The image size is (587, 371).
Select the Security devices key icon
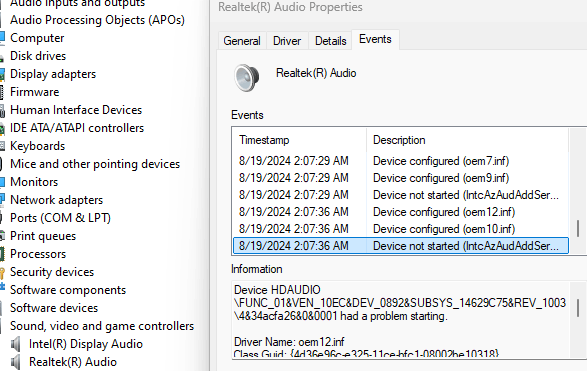pos(2,272)
